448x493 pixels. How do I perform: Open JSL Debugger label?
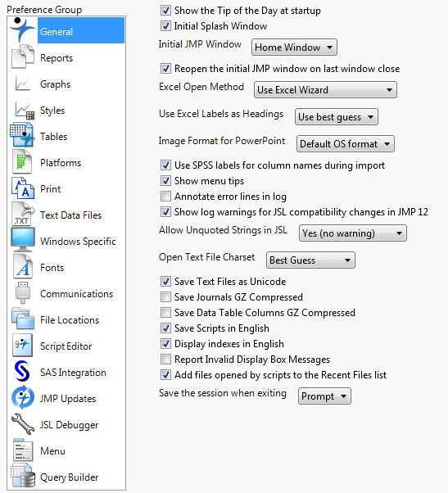pos(69,425)
